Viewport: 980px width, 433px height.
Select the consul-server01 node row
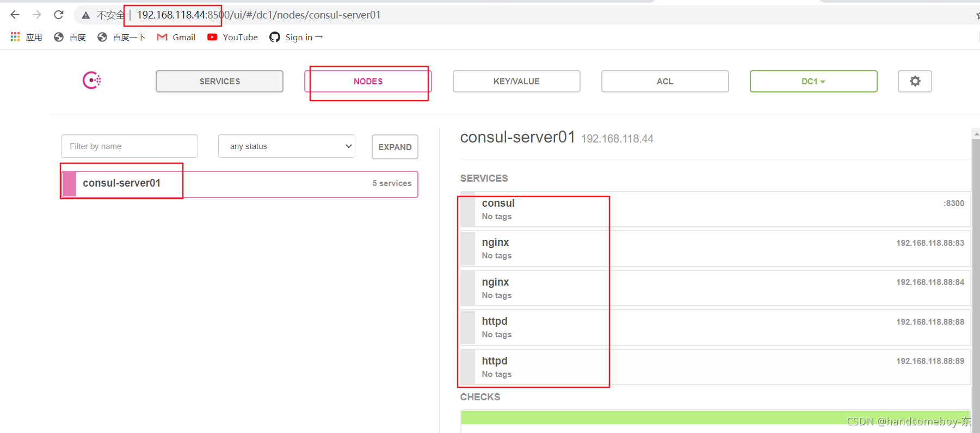coord(240,184)
